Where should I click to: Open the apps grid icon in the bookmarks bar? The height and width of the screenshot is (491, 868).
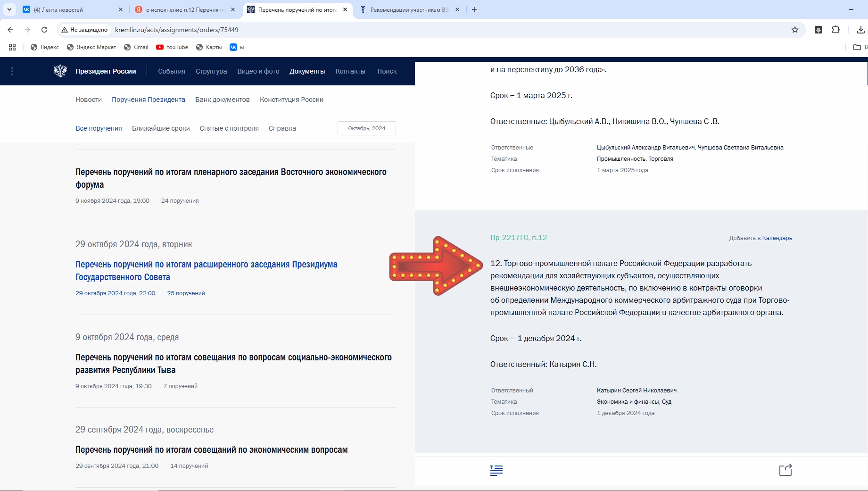click(12, 47)
